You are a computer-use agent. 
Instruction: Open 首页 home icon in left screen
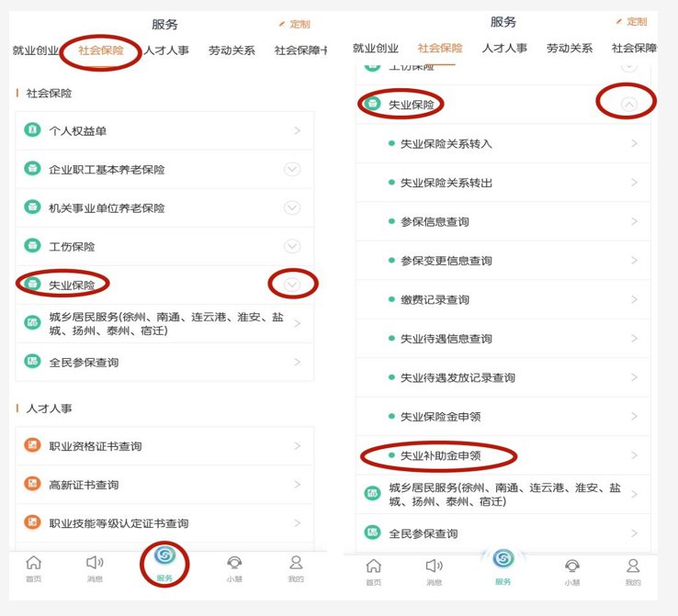pos(33,563)
